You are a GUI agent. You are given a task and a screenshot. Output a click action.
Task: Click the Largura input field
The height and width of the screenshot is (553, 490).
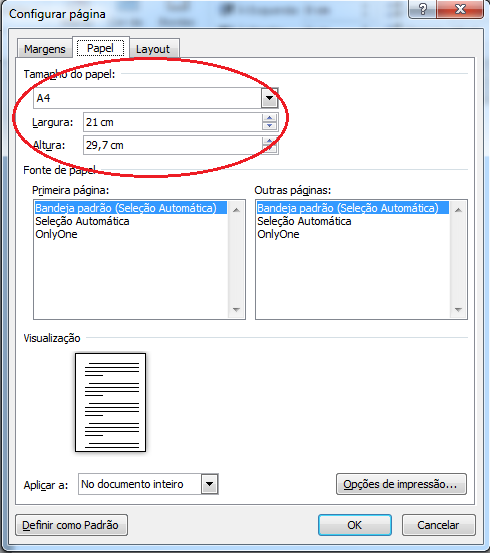tap(173, 122)
